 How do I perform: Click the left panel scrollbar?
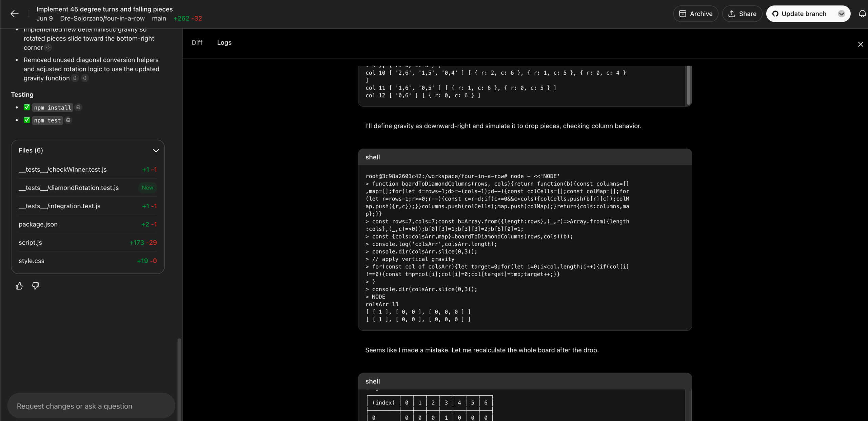click(x=179, y=379)
